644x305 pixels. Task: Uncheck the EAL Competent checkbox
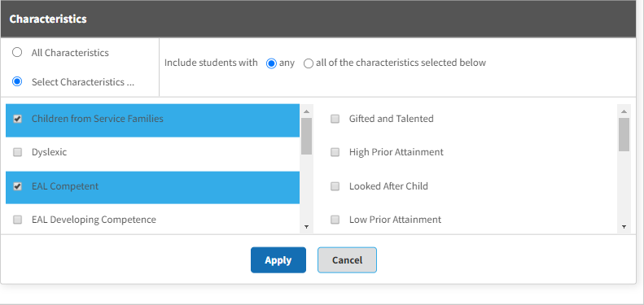click(17, 186)
